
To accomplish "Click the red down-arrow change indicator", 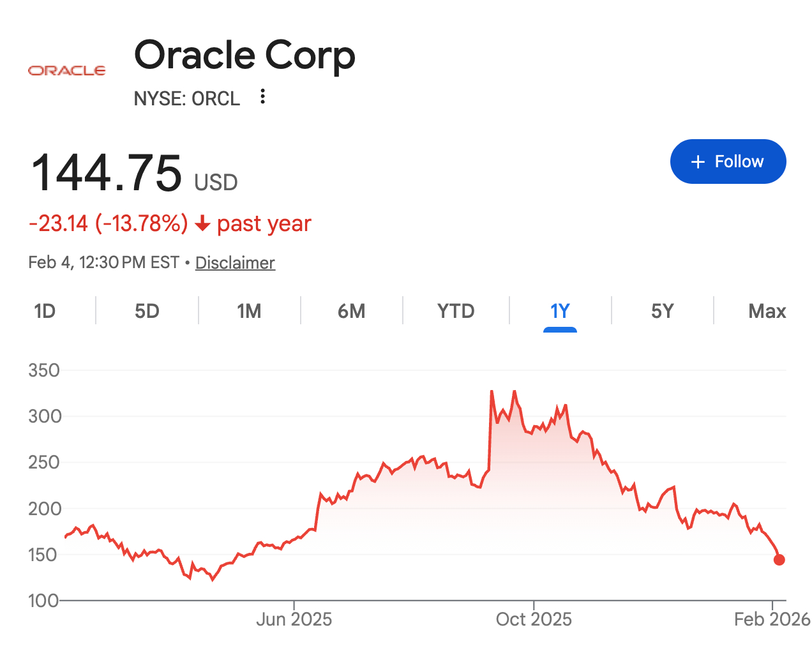I will pyautogui.click(x=202, y=223).
